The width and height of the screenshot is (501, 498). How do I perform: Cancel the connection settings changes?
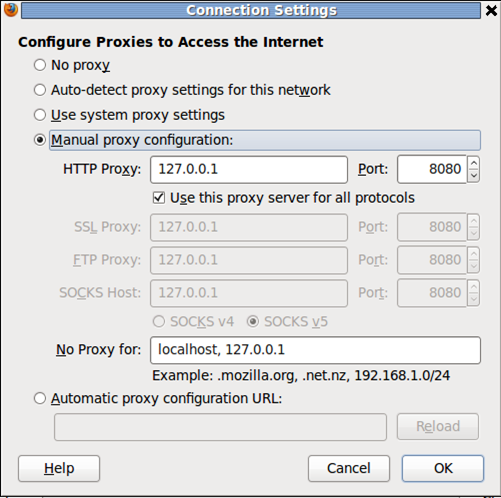pyautogui.click(x=349, y=468)
